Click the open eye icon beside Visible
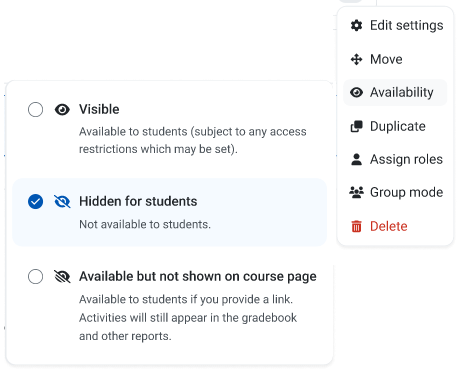 point(62,109)
